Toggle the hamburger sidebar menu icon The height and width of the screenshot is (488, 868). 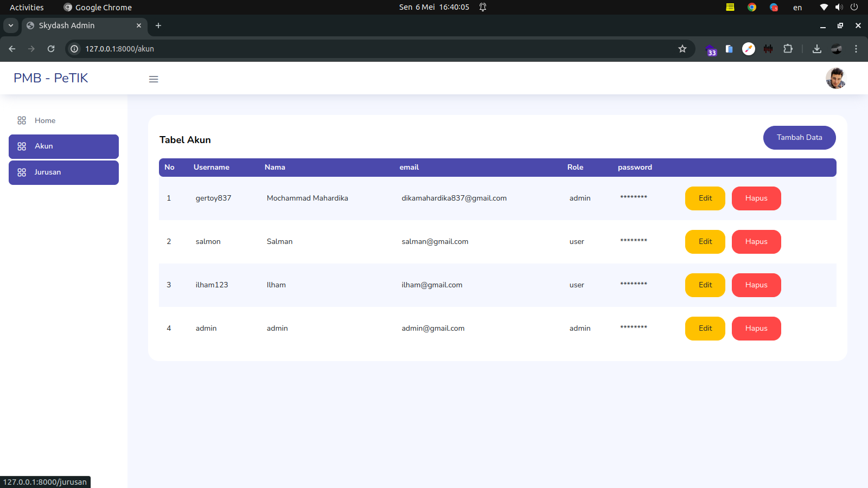click(x=154, y=79)
